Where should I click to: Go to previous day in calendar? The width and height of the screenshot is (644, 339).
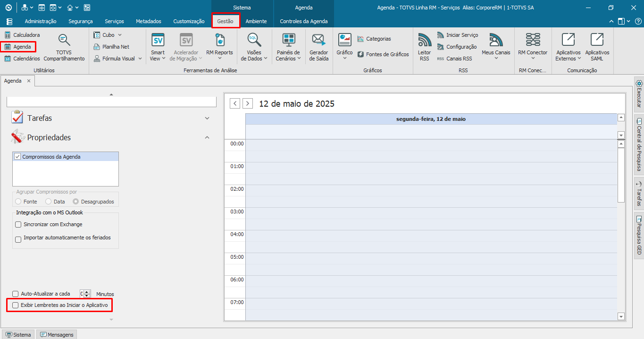(x=235, y=103)
